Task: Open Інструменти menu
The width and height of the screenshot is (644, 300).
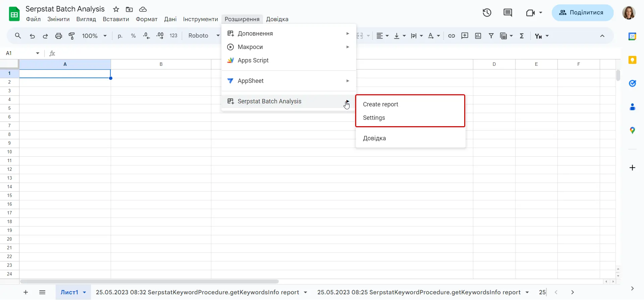Action: [201, 19]
